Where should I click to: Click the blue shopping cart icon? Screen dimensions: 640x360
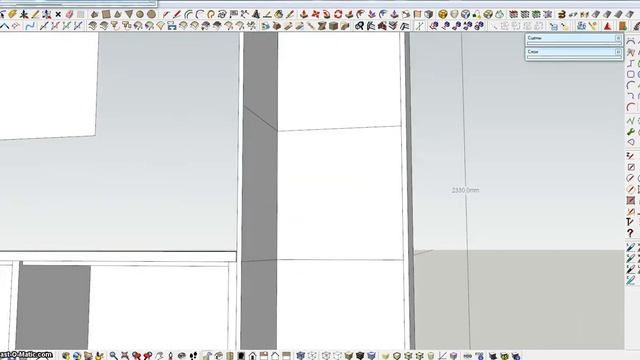(553, 26)
